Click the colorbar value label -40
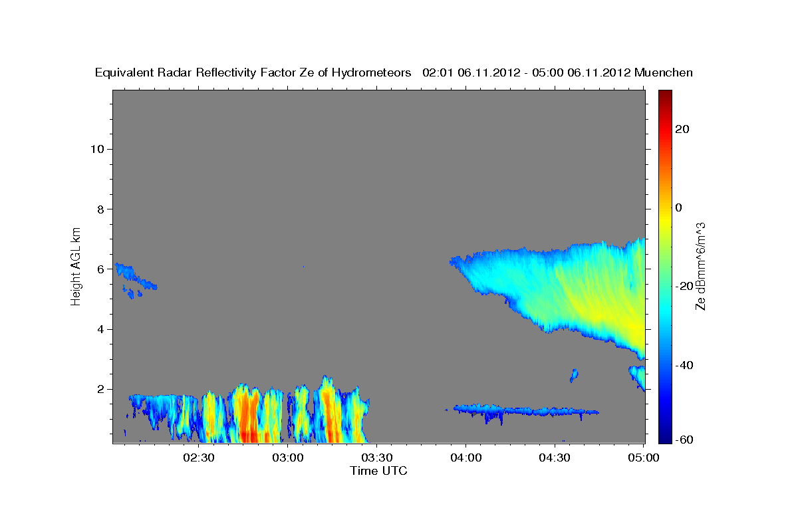The image size is (798, 532). coord(685,365)
